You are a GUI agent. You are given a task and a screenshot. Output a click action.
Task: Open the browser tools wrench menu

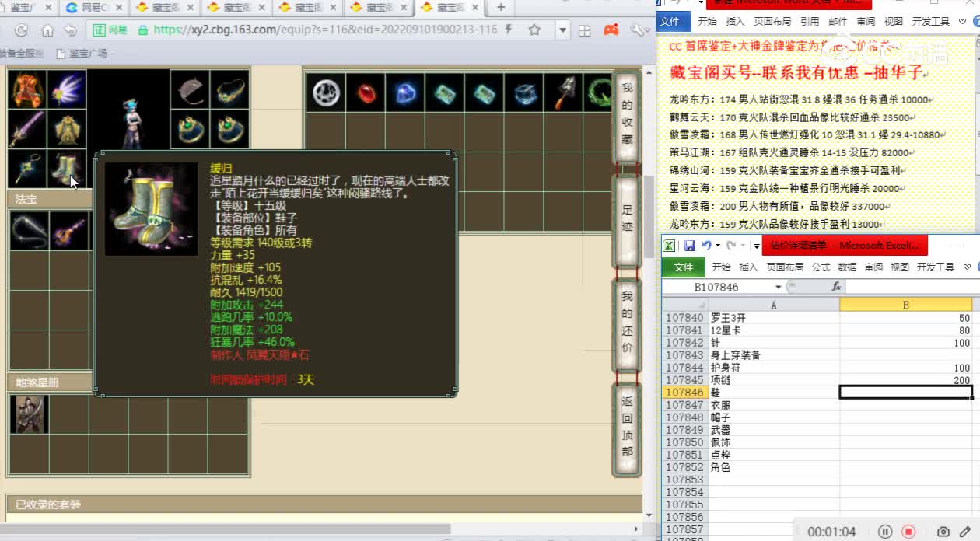(638, 30)
